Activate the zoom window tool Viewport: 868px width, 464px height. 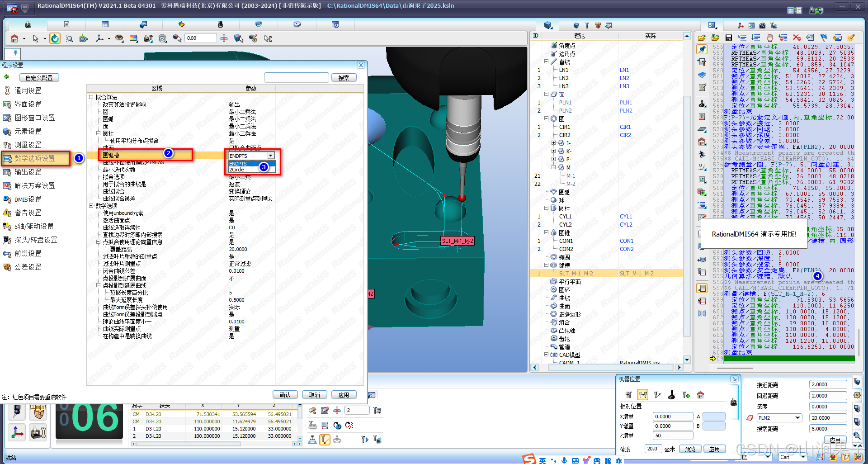click(x=70, y=38)
